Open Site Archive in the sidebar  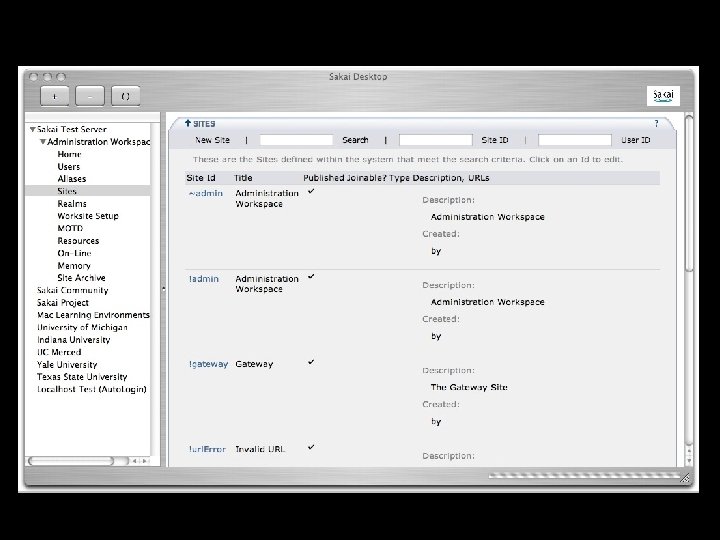click(x=81, y=278)
